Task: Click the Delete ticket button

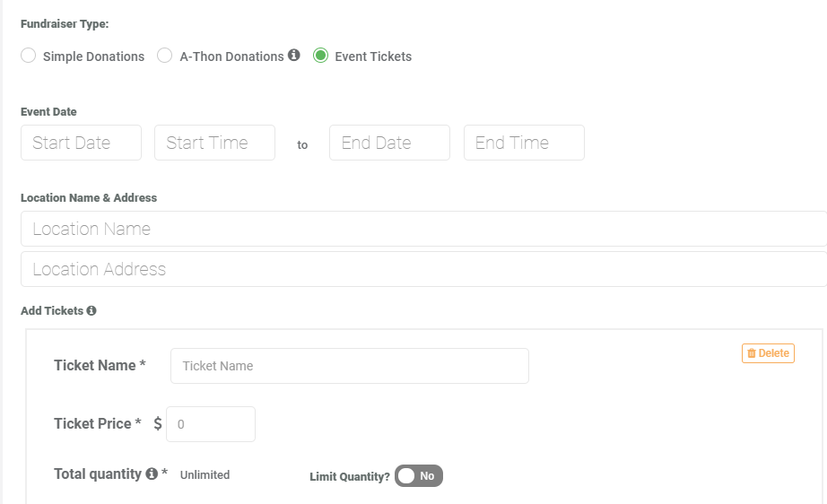Action: [768, 353]
